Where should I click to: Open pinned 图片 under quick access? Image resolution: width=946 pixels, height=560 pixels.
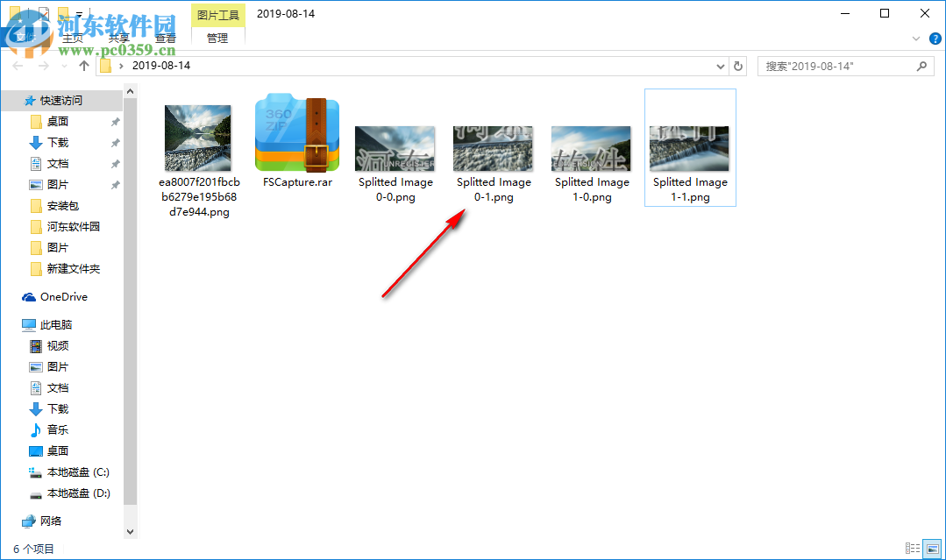(x=58, y=185)
